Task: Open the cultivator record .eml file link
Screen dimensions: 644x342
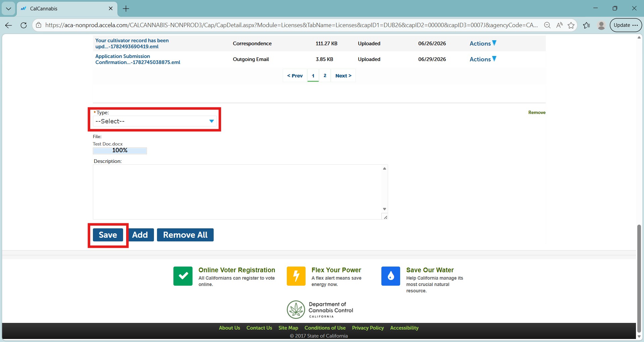Action: [132, 43]
